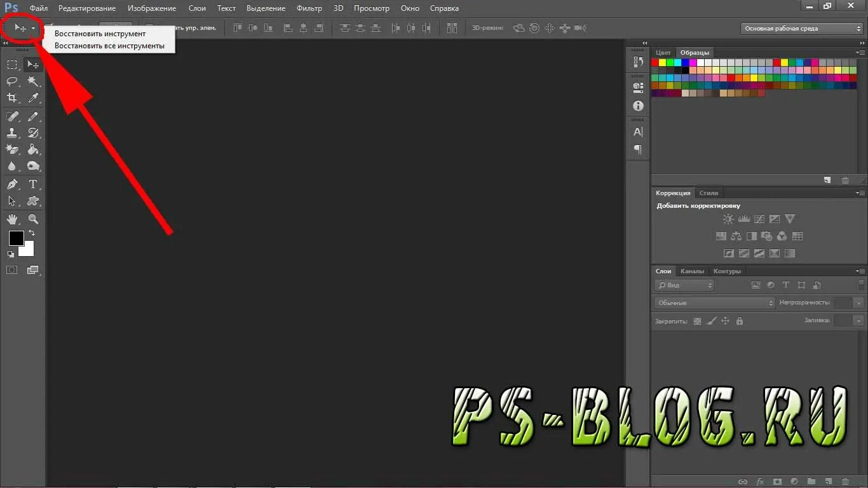
Task: Select the Eraser tool
Action: [12, 149]
